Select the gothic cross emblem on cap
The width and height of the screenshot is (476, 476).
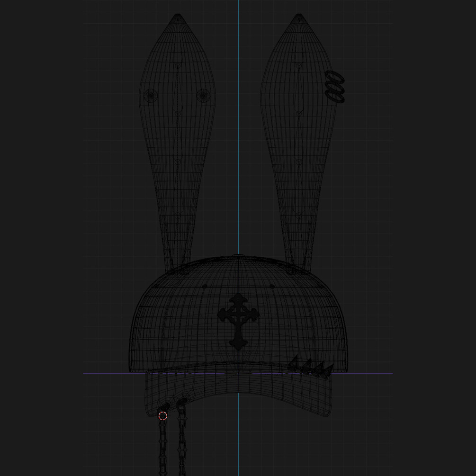pos(238,322)
